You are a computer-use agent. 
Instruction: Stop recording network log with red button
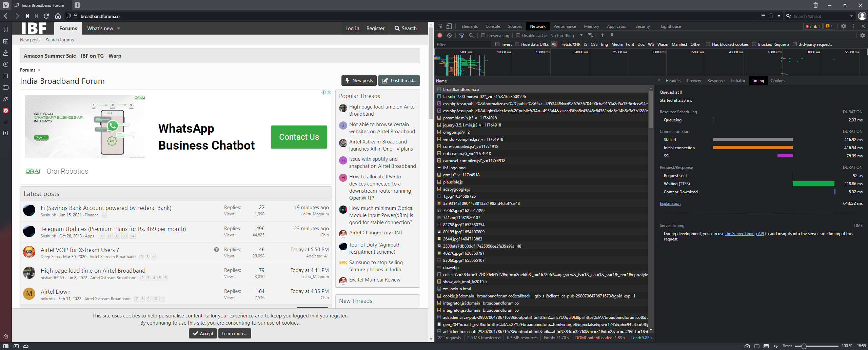tap(440, 36)
